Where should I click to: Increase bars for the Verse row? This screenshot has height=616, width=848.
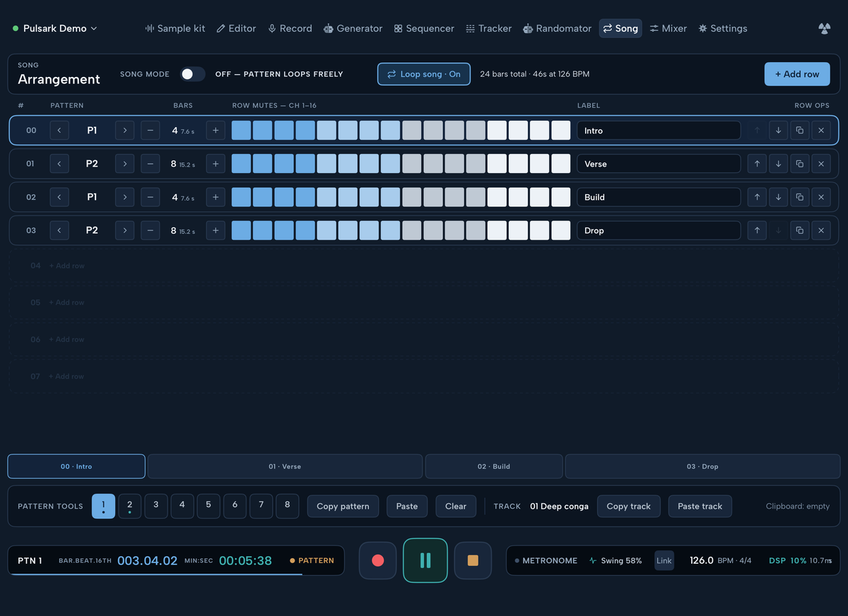[x=216, y=164]
